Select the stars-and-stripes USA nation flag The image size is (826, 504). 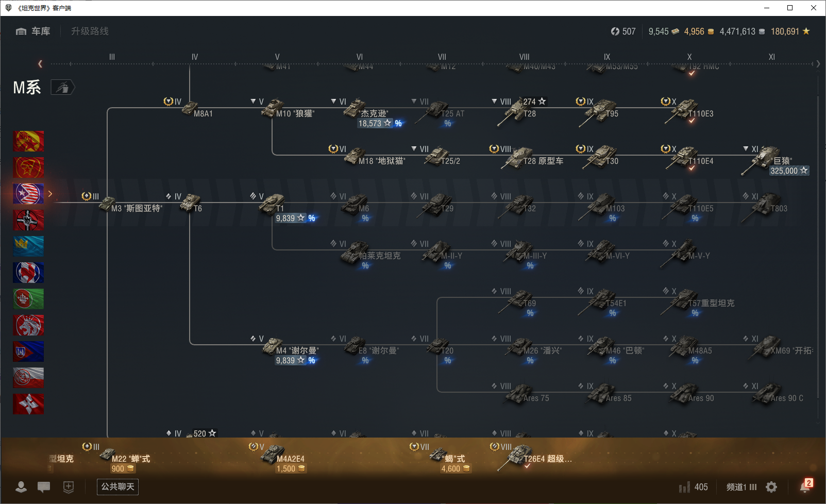[28, 194]
